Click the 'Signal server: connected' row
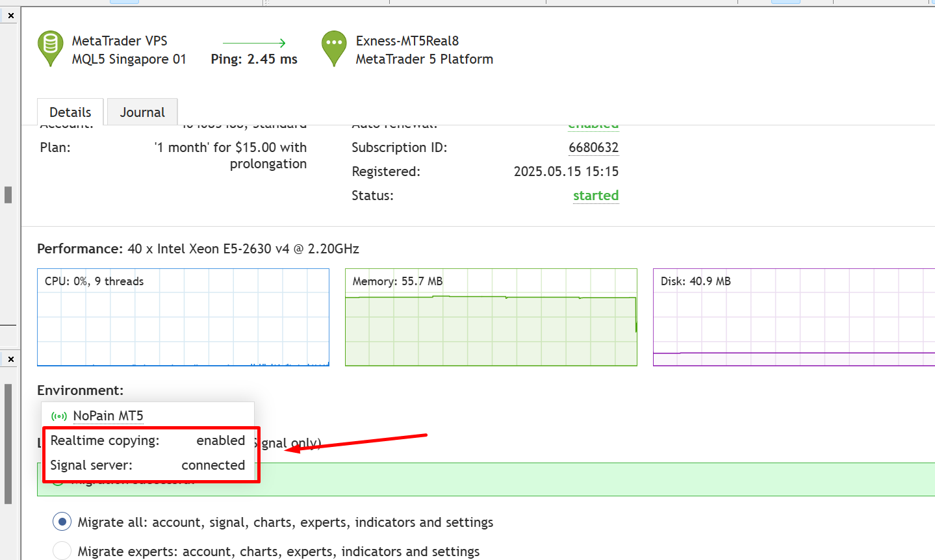This screenshot has height=560, width=935. 147,465
